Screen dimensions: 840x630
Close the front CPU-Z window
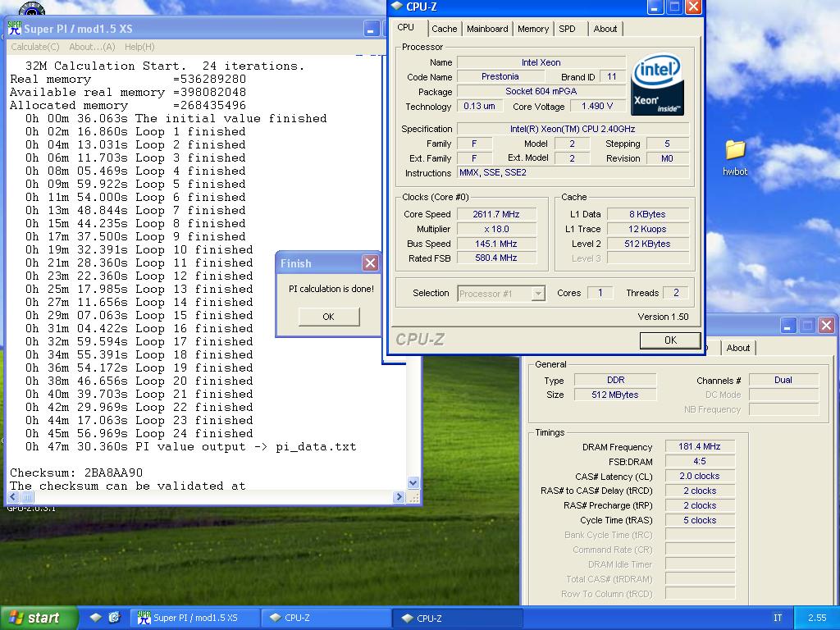[x=693, y=7]
